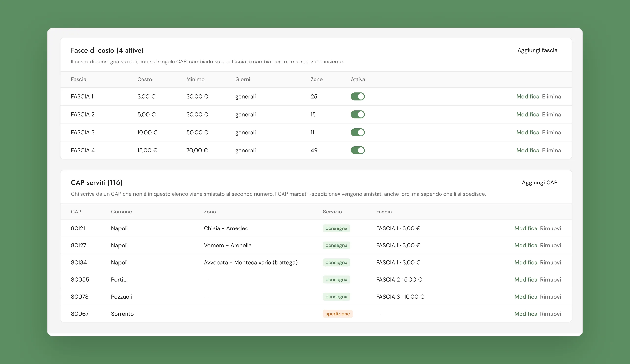Open Modifica for FASCIA 1
Image resolution: width=630 pixels, height=364 pixels.
528,96
